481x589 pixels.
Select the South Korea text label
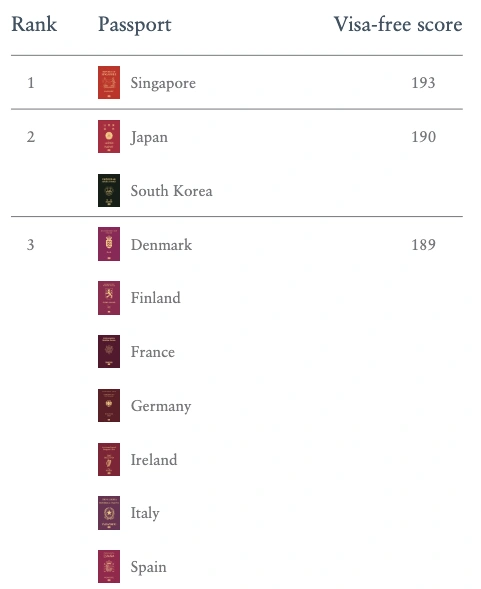pyautogui.click(x=171, y=191)
